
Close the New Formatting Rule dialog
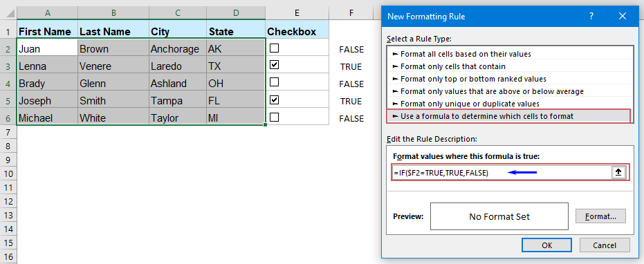pos(623,17)
